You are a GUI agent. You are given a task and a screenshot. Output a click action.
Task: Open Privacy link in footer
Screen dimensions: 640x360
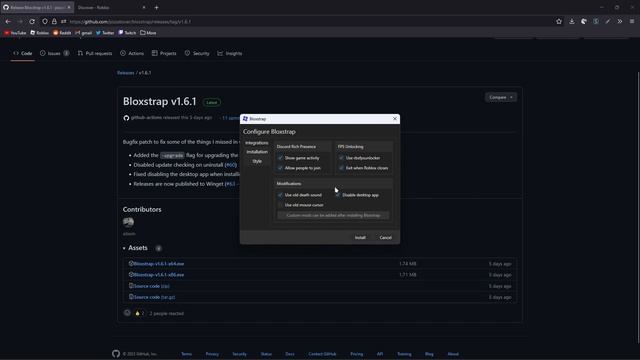pos(212,354)
